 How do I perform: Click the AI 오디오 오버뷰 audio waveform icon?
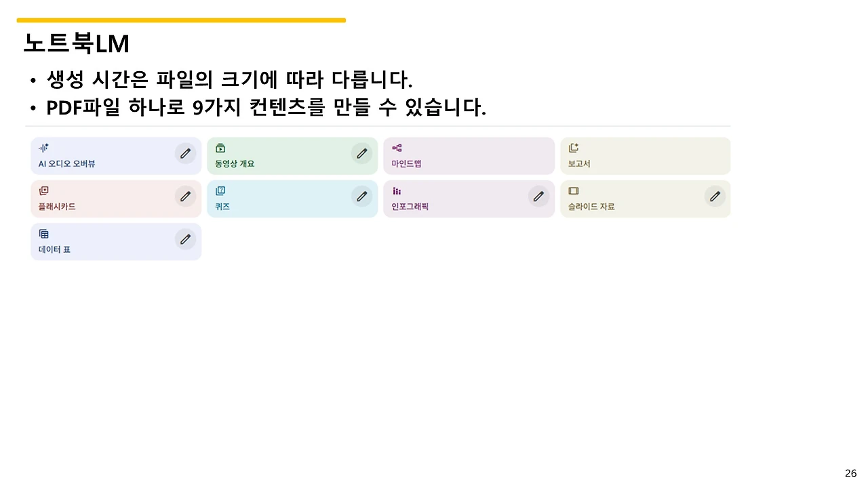click(43, 148)
